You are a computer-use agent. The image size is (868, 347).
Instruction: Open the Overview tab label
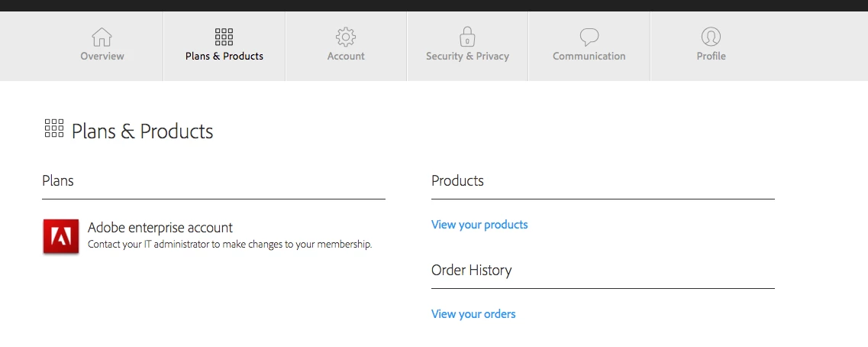[x=102, y=56]
